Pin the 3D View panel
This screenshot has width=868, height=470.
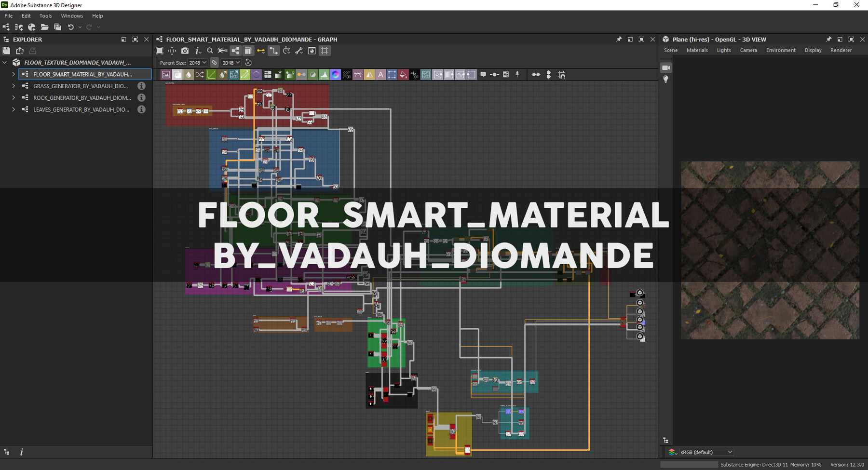[829, 39]
